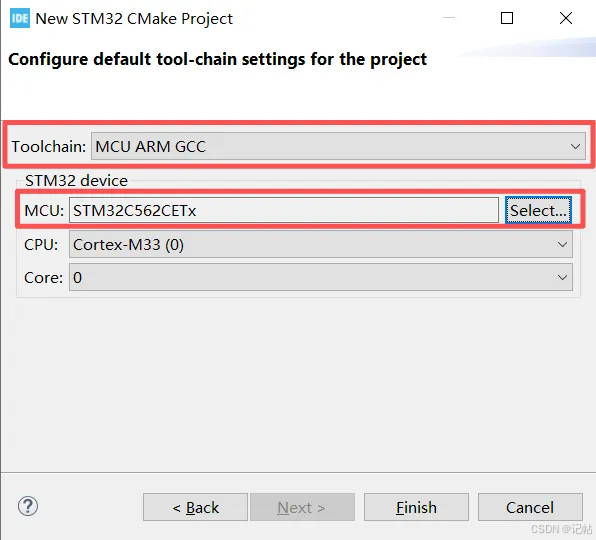Click the IDE logo icon in title bar
This screenshot has height=540, width=596.
20,18
